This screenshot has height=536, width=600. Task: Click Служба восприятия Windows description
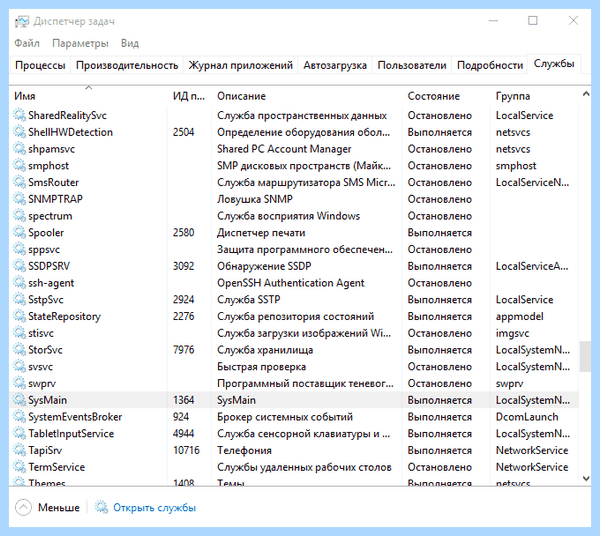pyautogui.click(x=289, y=216)
